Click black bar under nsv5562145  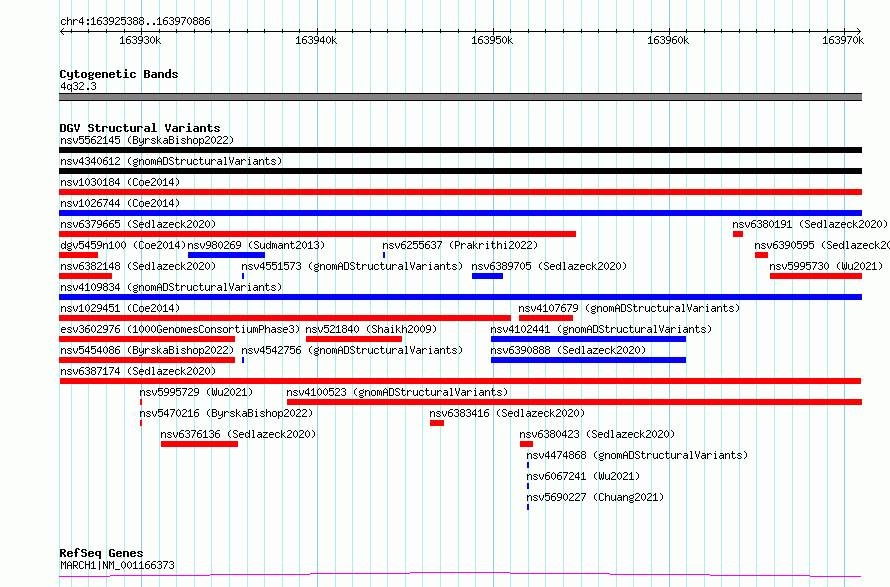coord(460,150)
